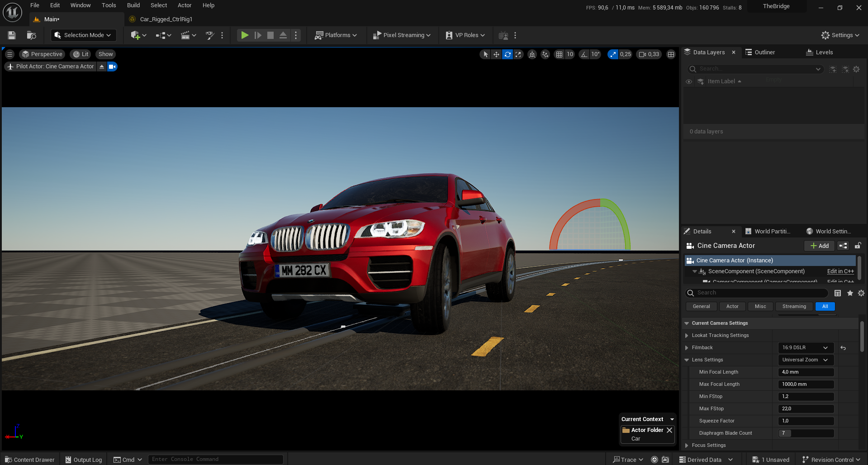Eject from piloted Cine Camera Actor
868x465 pixels.
(x=102, y=66)
